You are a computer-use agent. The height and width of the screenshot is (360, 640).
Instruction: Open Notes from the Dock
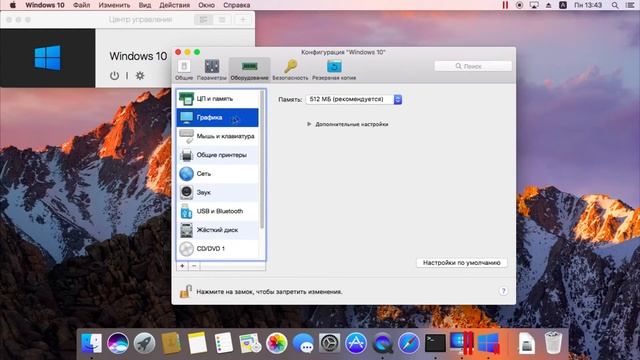click(x=198, y=343)
